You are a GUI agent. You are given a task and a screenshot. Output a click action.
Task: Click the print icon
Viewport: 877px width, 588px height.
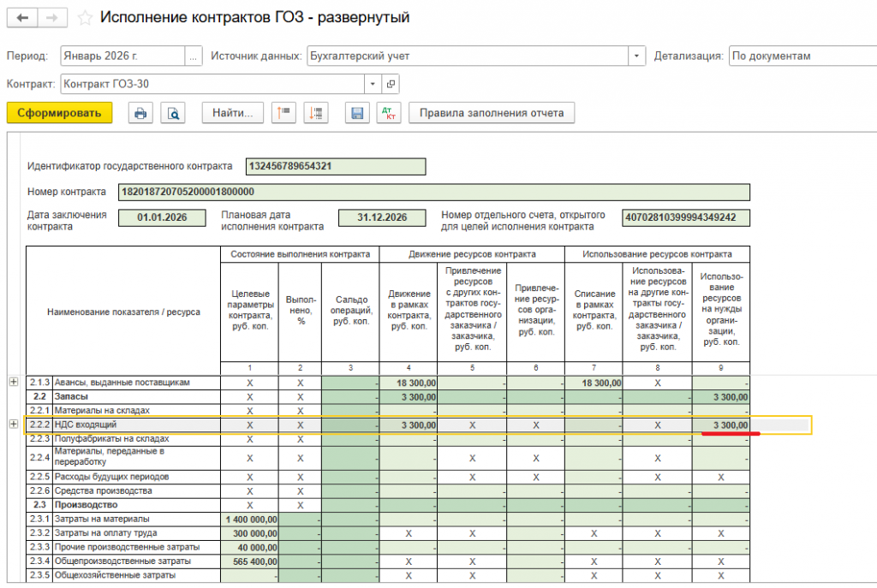140,113
